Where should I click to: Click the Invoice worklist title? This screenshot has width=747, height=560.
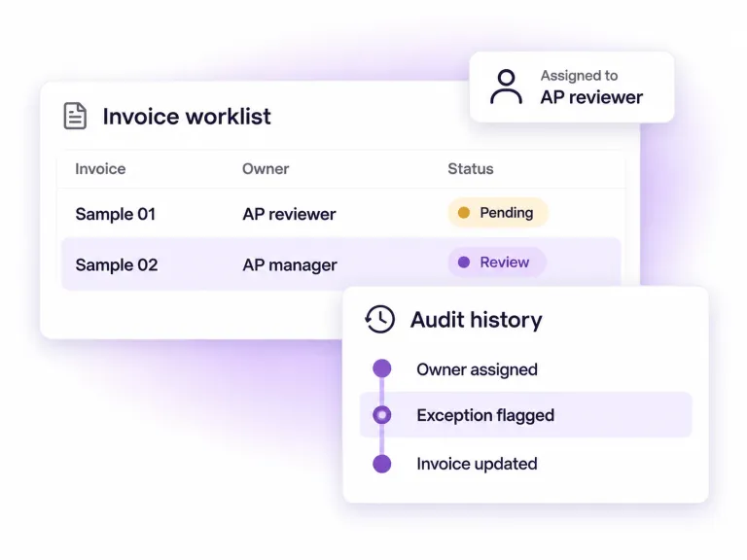pyautogui.click(x=187, y=117)
